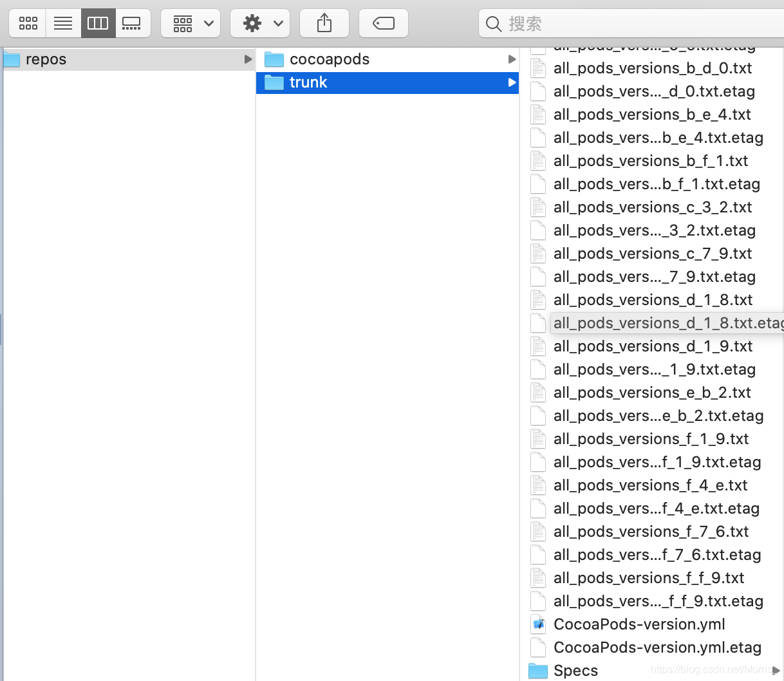The width and height of the screenshot is (784, 681).
Task: Click the CocoaPods-version.yml.etag blank file icon
Action: (538, 648)
